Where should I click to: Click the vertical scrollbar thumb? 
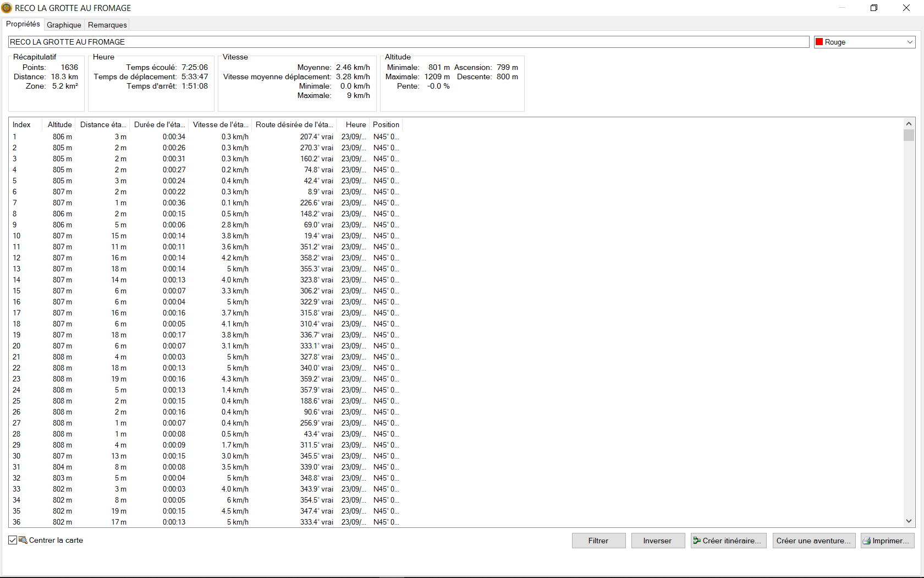[x=909, y=135]
